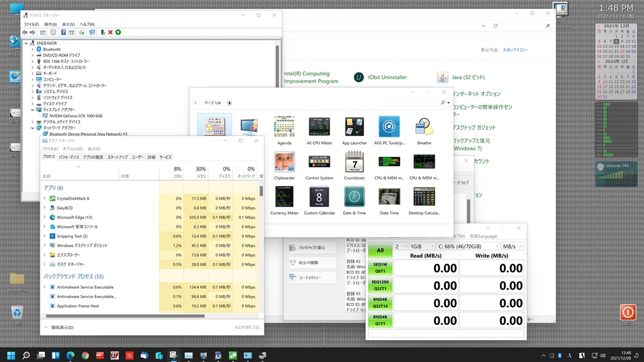Click Device Manager blue help toolbar icon
This screenshot has width=644, height=362.
pos(64,32)
